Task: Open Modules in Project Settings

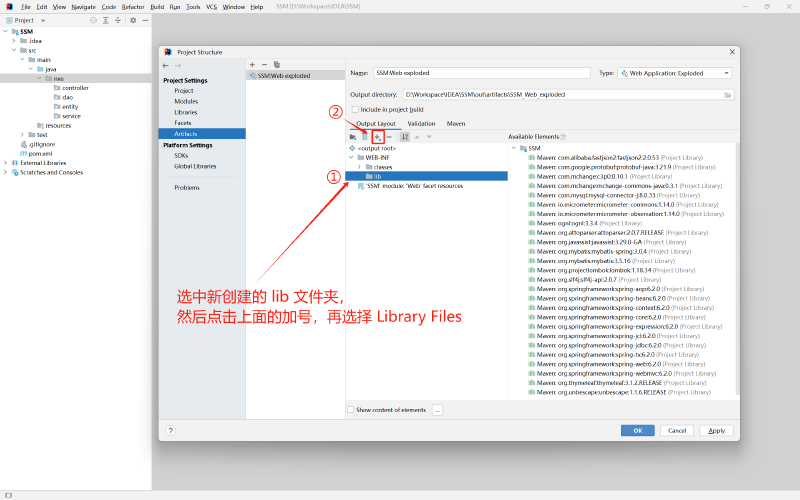Action: point(186,102)
